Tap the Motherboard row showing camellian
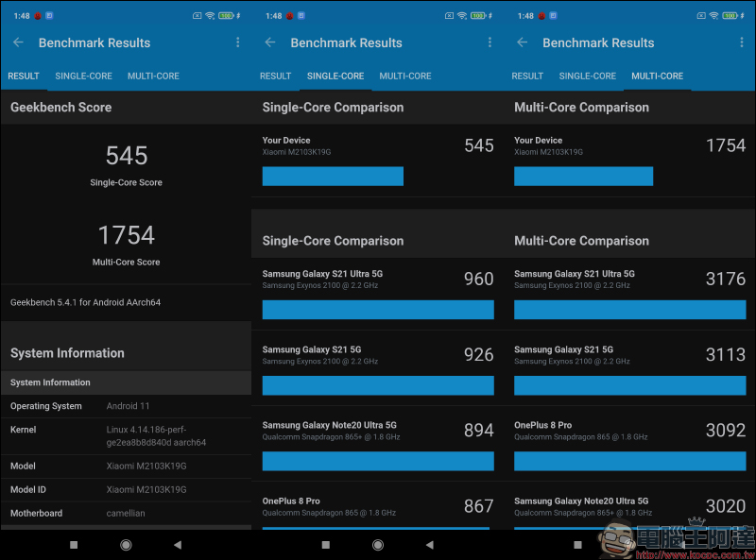The height and width of the screenshot is (560, 756). (x=126, y=513)
